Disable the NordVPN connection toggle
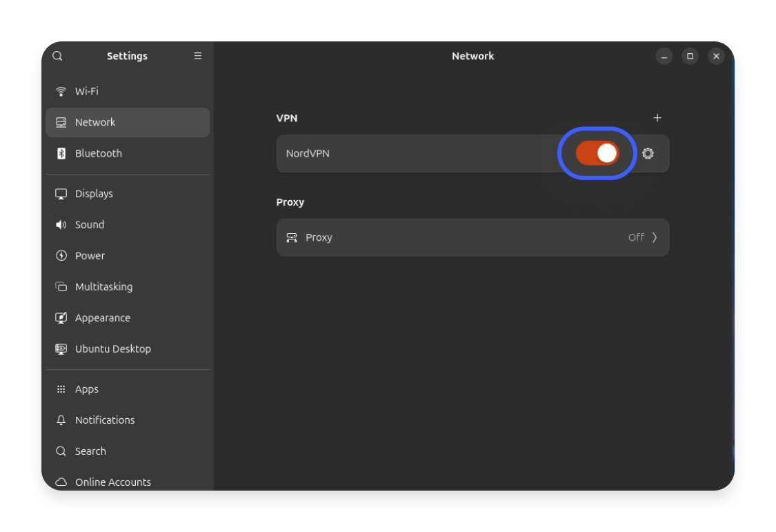This screenshot has height=532, width=776. point(597,153)
